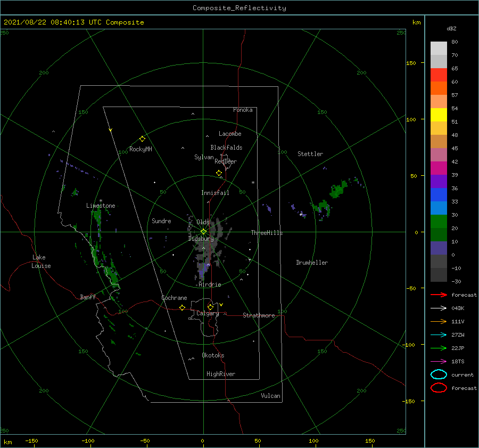Click the Drumheller town label
This screenshot has width=479, height=448.
tap(312, 263)
